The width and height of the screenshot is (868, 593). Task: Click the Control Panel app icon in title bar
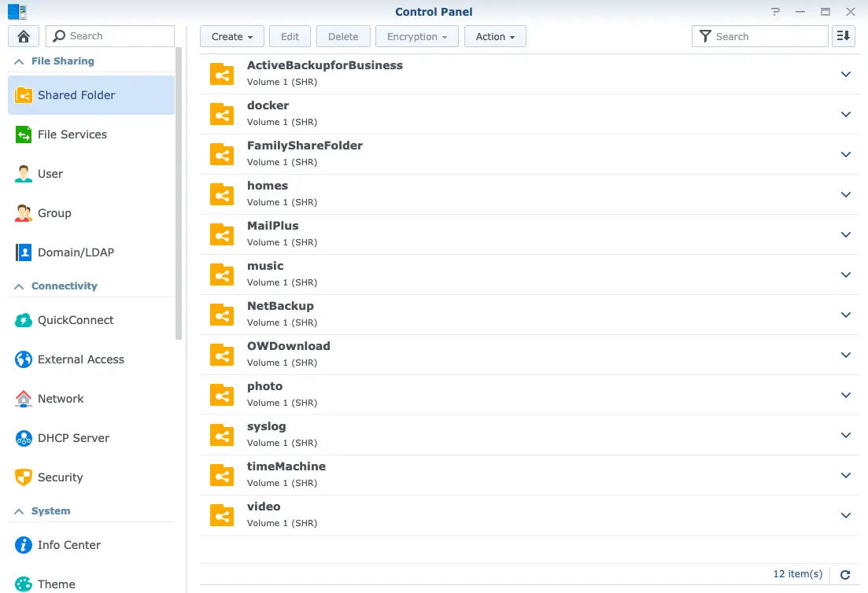(x=17, y=12)
